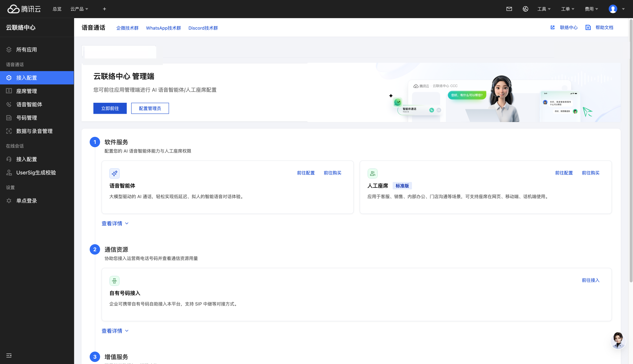633x364 pixels.
Task: Open the WhatsApp技术群 link
Action: 163,28
